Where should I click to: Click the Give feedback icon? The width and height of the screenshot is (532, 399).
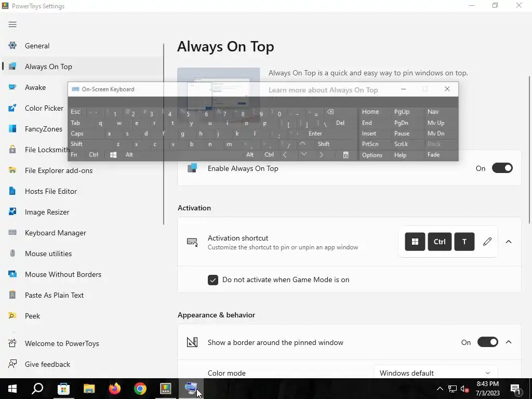point(12,364)
